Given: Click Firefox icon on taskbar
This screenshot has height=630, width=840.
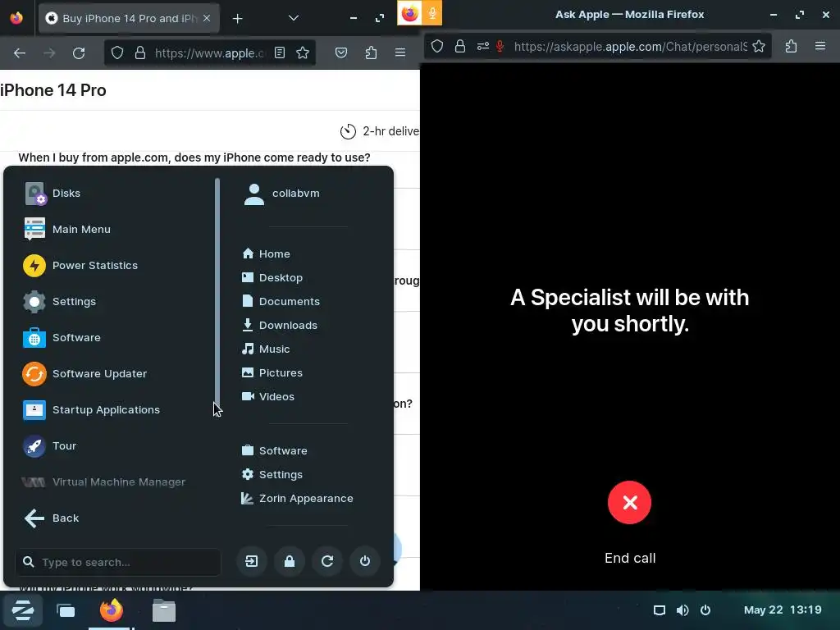Looking at the screenshot, I should pos(112,610).
